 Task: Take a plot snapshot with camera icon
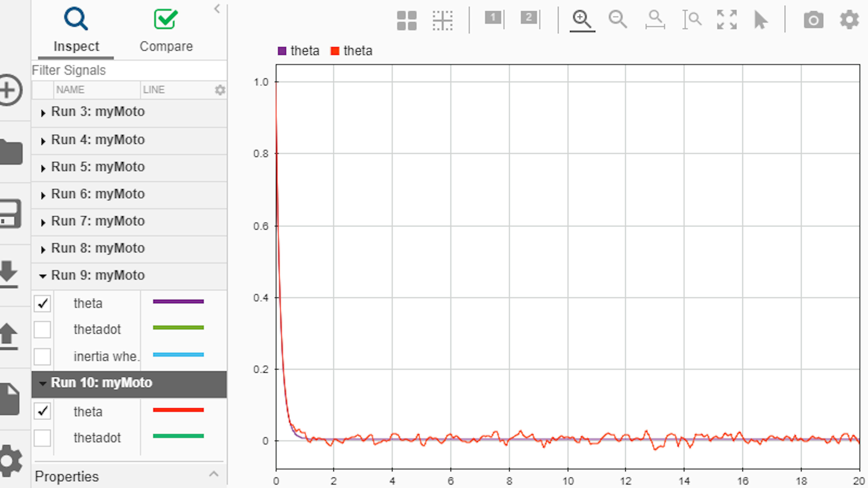tap(813, 20)
